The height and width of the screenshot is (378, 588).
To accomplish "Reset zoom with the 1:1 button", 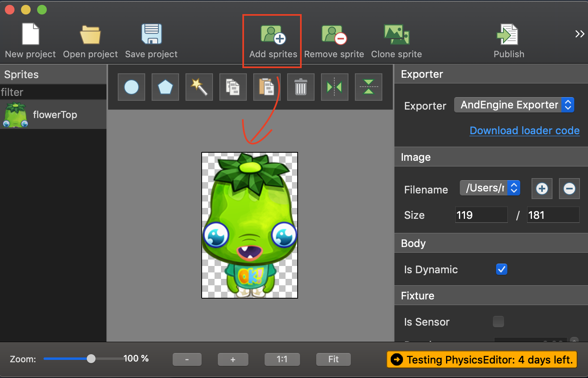I will click(282, 359).
